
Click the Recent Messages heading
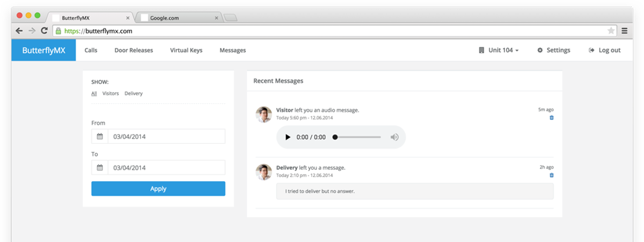coord(278,81)
